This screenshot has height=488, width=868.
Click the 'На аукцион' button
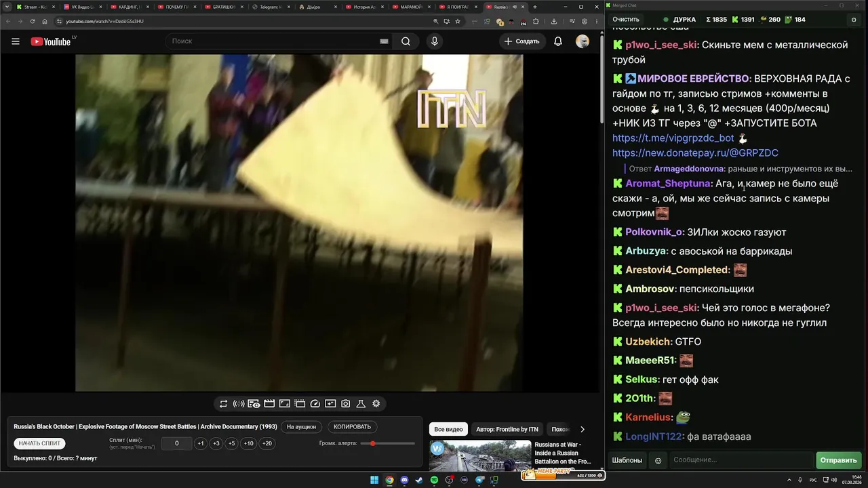301,427
